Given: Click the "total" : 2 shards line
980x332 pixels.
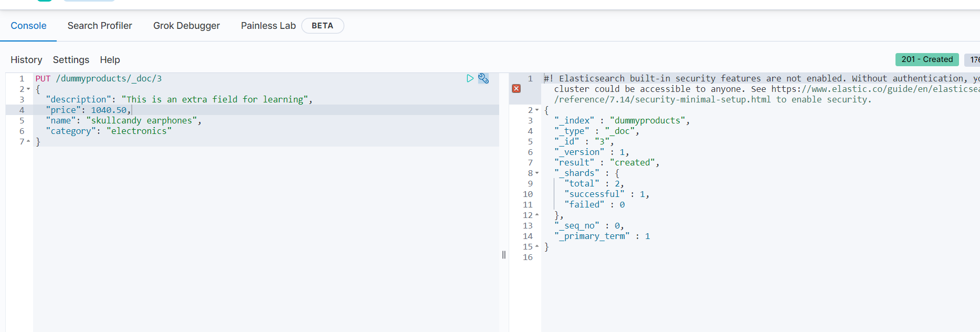Looking at the screenshot, I should pos(594,183).
